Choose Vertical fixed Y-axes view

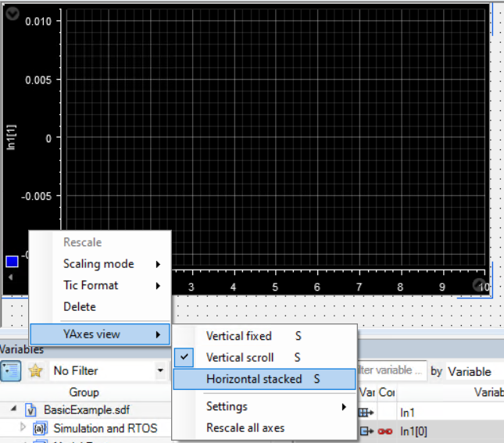pos(238,336)
